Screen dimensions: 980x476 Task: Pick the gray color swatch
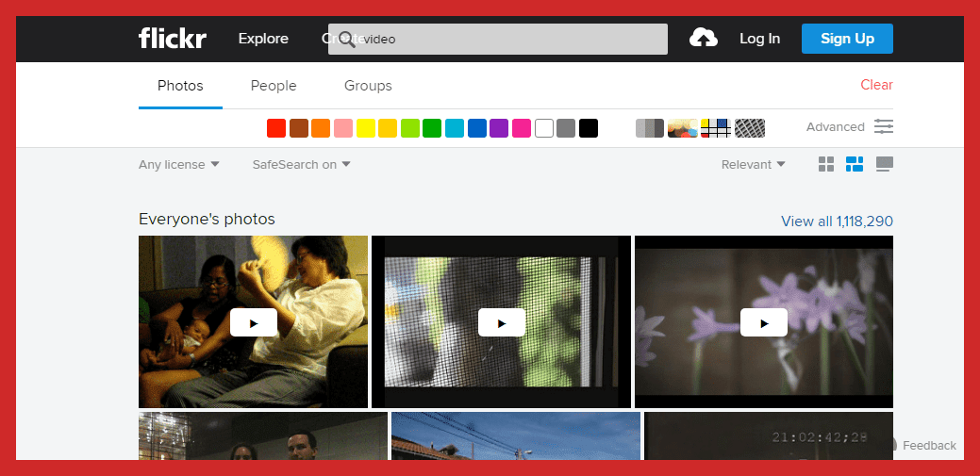[x=566, y=128]
